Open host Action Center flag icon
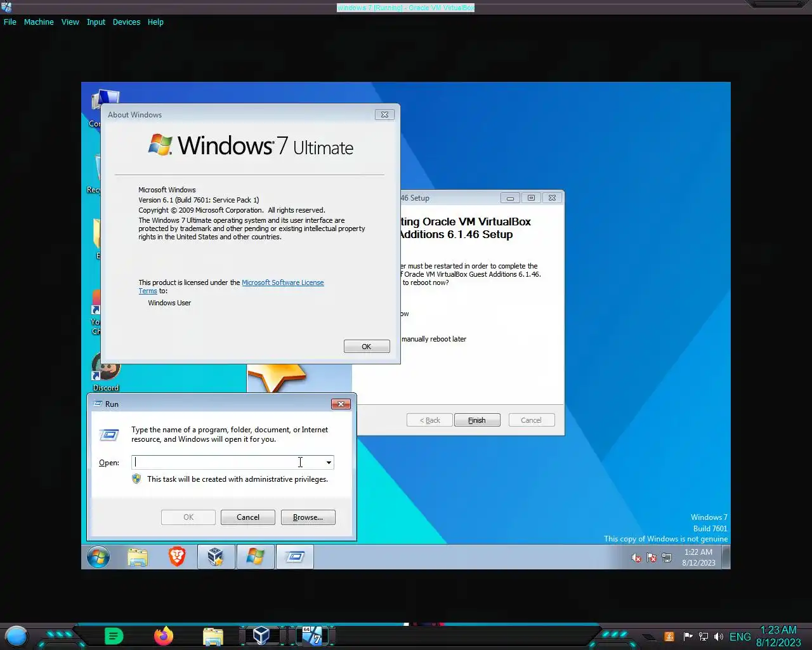The width and height of the screenshot is (812, 650). [688, 637]
